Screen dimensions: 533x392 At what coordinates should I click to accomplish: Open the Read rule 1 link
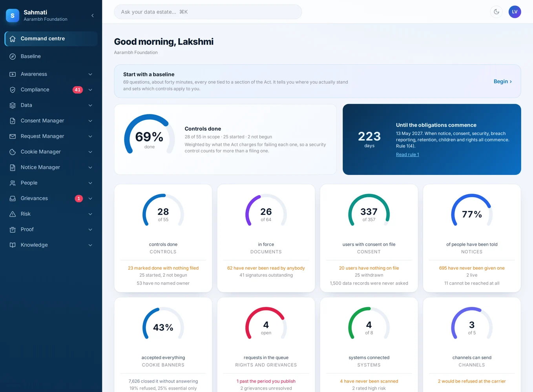pyautogui.click(x=407, y=154)
